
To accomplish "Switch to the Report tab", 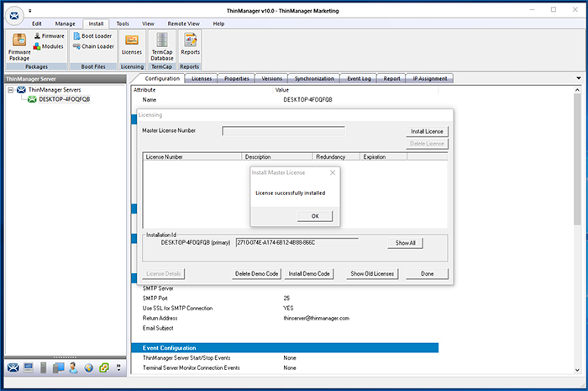I will pos(391,78).
